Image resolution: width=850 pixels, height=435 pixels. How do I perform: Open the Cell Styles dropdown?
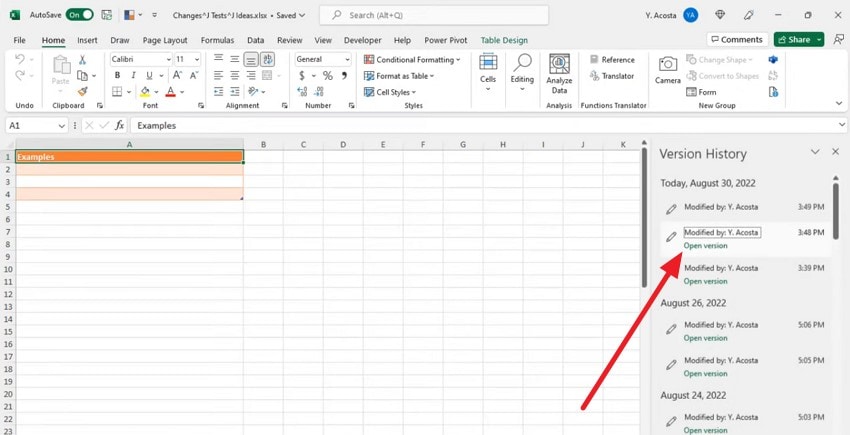coord(390,92)
